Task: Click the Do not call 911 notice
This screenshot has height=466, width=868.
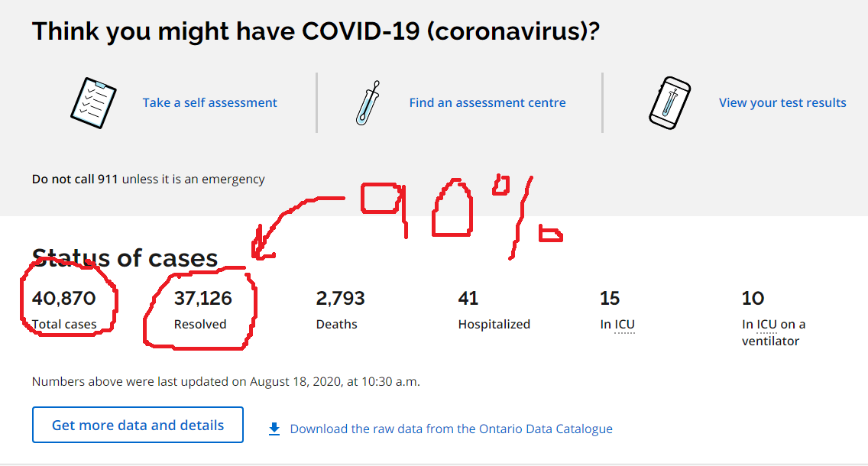Action: click(148, 180)
